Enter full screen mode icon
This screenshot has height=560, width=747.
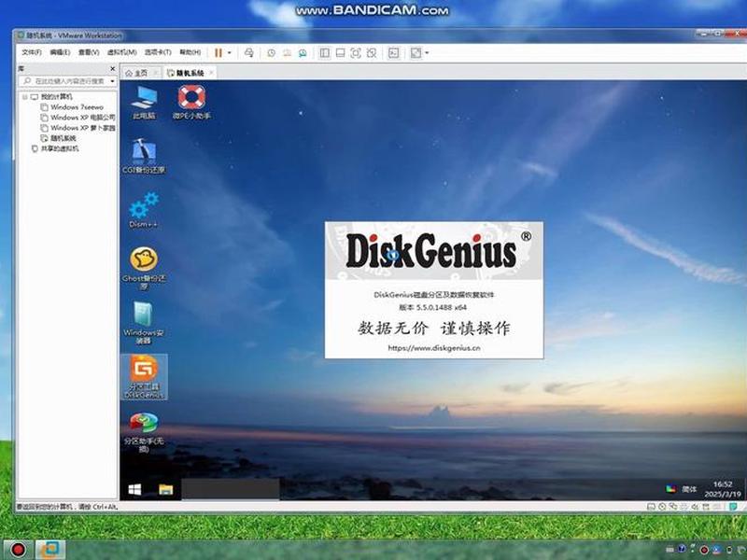coord(356,53)
